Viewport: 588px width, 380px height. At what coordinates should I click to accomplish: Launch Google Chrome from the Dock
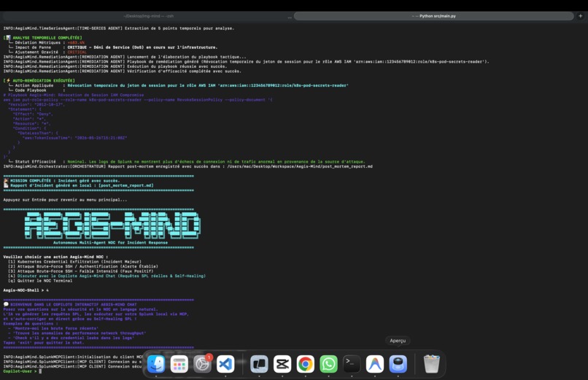point(306,364)
